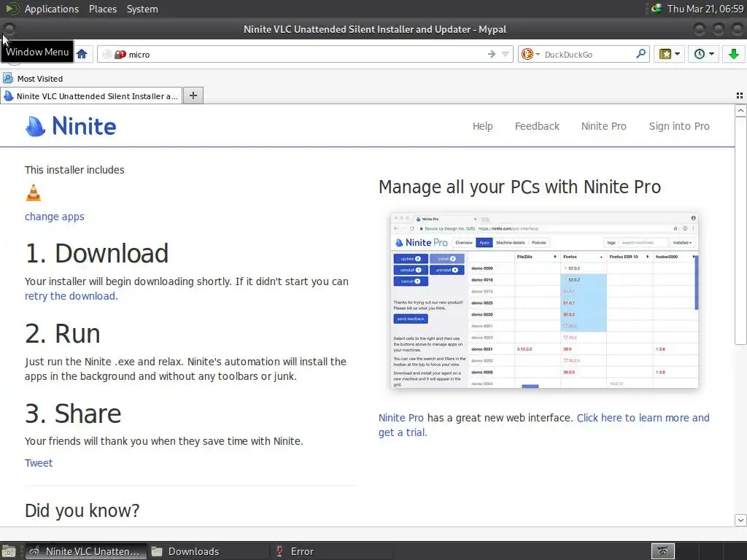Switch to Error taskbar window

332,551
